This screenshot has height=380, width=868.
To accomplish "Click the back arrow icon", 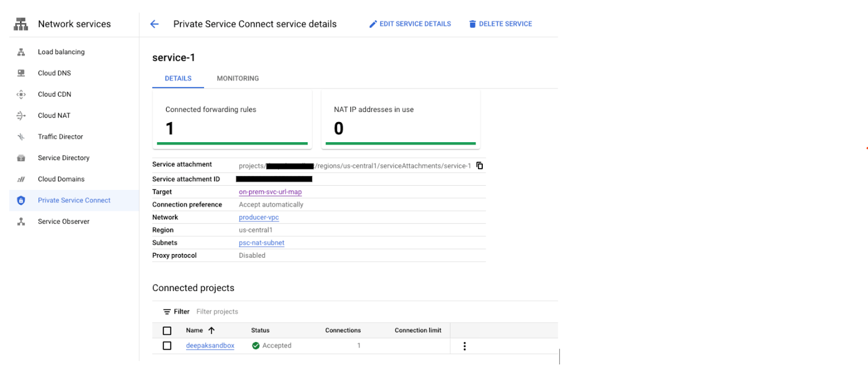I will tap(155, 24).
